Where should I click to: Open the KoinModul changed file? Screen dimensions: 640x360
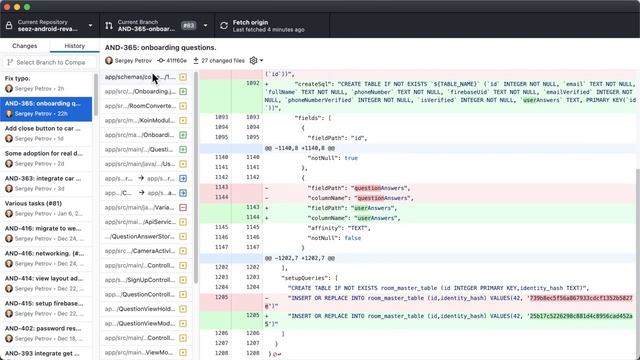click(146, 120)
